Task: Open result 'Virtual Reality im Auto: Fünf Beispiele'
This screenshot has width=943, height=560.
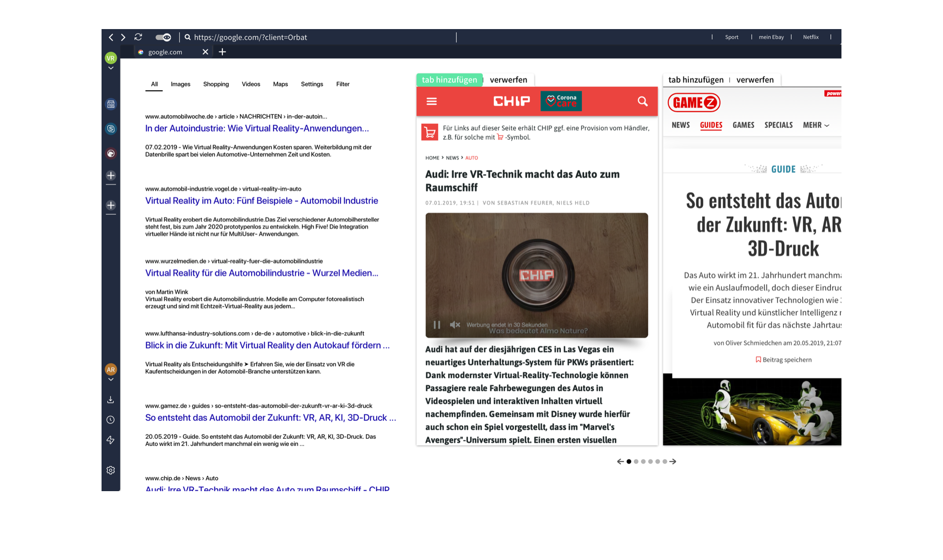Action: tap(261, 201)
